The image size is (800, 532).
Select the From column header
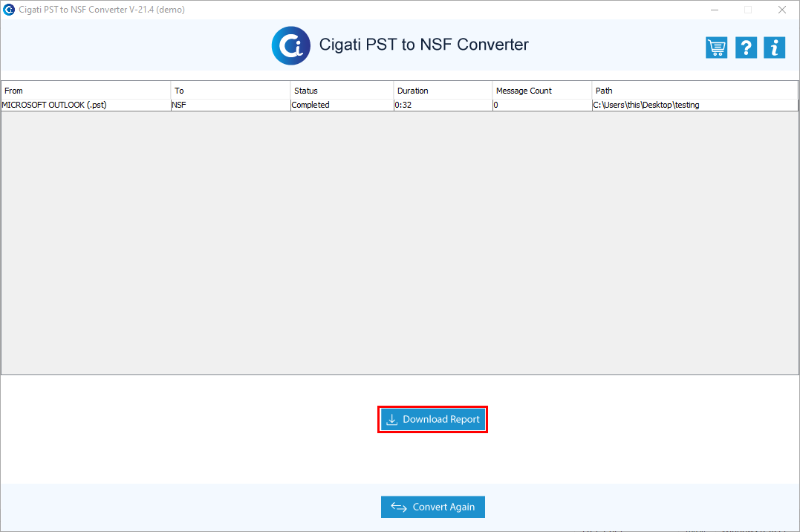(86, 91)
